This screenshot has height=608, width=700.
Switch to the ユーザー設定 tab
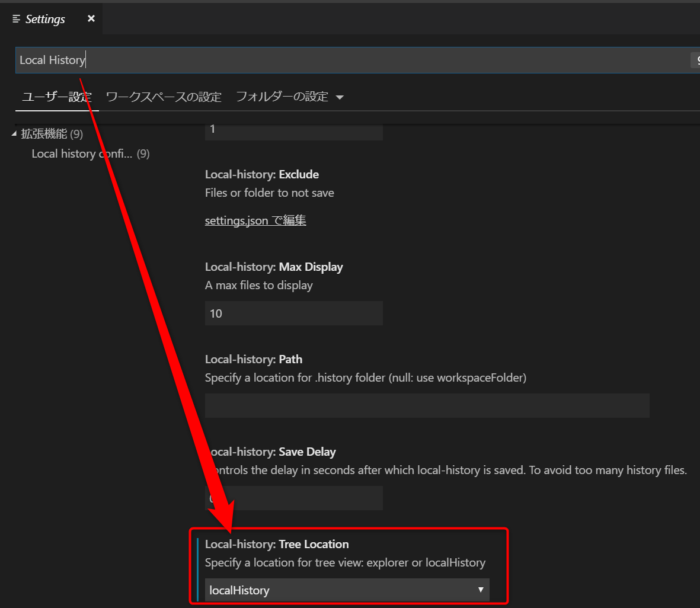click(57, 97)
